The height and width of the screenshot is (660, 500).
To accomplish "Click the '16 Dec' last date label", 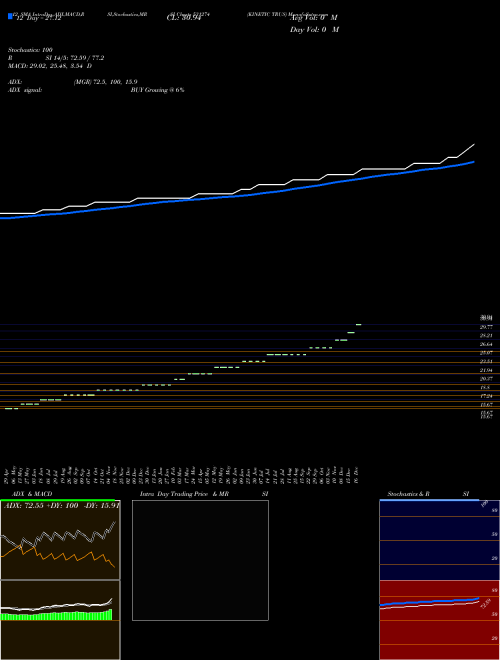I will [x=356, y=475].
